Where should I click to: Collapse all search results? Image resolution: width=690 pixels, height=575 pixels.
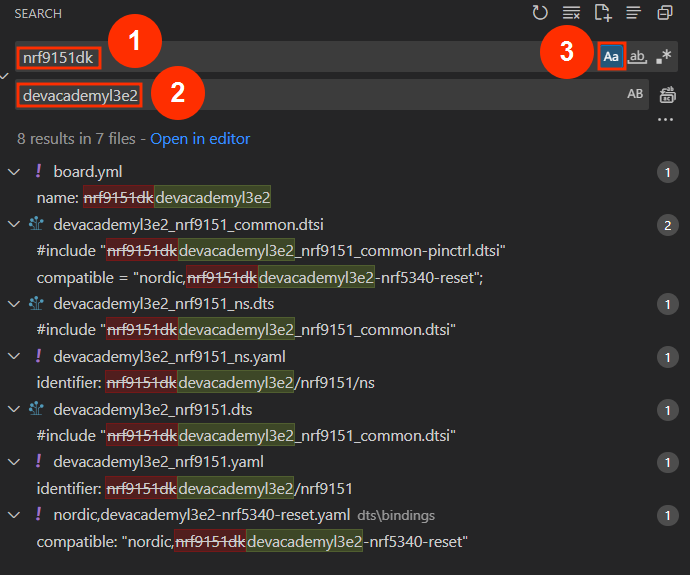[665, 13]
